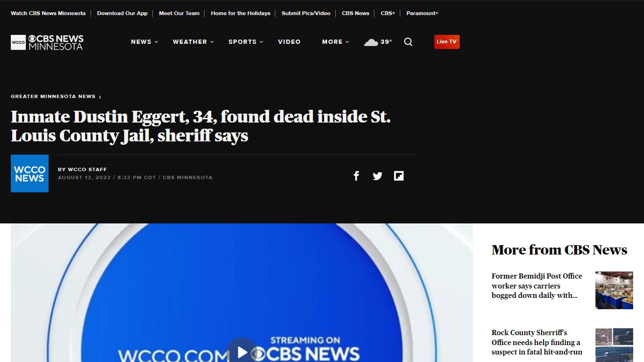Click Home for the Holidays link
Image resolution: width=644 pixels, height=362 pixels.
[x=240, y=13]
